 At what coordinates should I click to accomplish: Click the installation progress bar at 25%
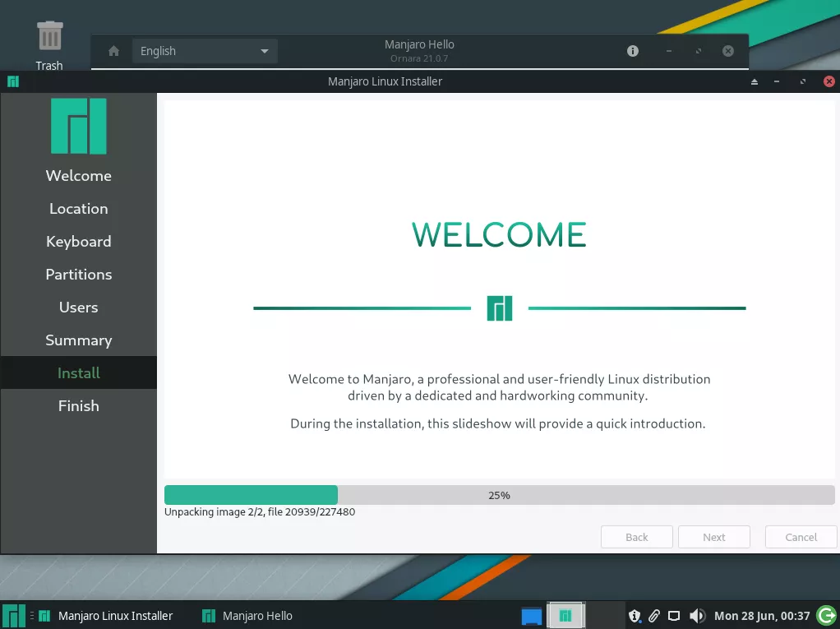pos(499,495)
